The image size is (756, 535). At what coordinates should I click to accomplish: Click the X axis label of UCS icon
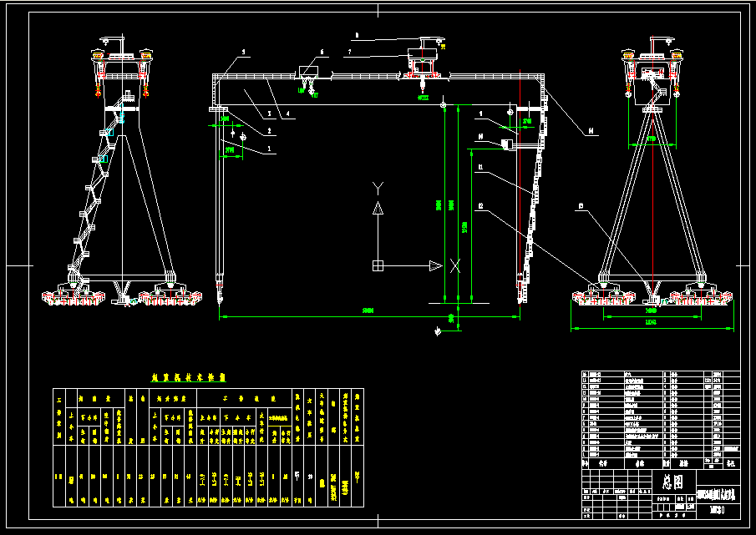click(454, 265)
